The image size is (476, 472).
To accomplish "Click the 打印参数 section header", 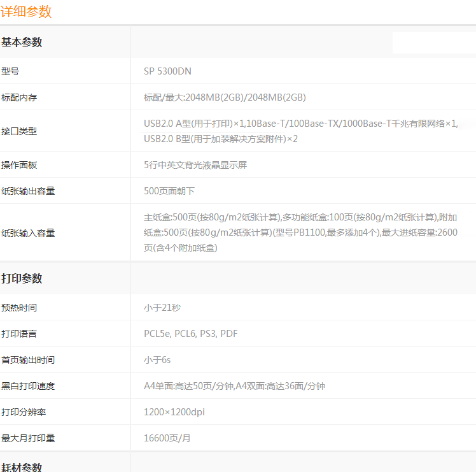I will (x=22, y=278).
